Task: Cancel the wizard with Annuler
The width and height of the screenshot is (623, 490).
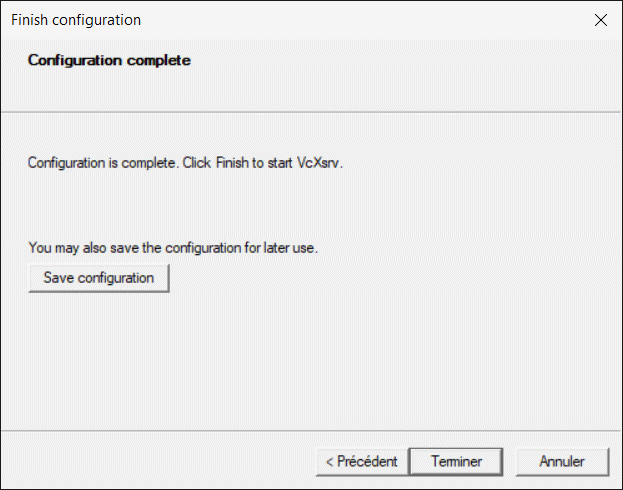Action: coord(561,462)
